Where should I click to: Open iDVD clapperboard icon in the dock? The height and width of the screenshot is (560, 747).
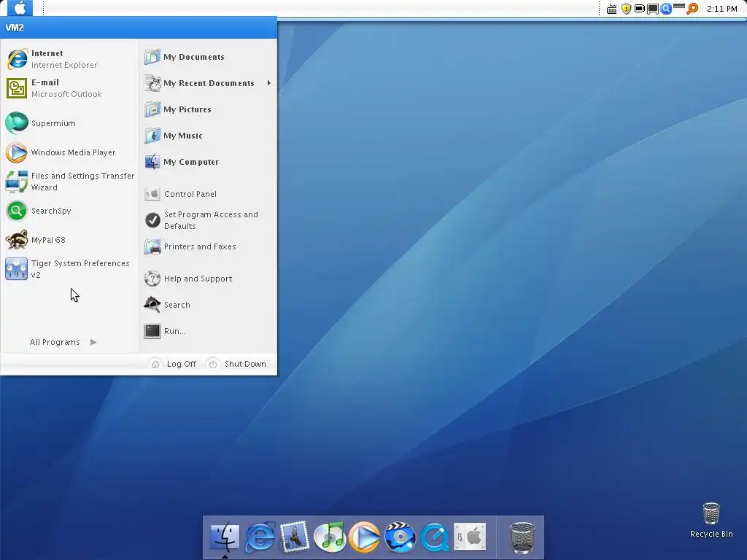click(x=400, y=537)
